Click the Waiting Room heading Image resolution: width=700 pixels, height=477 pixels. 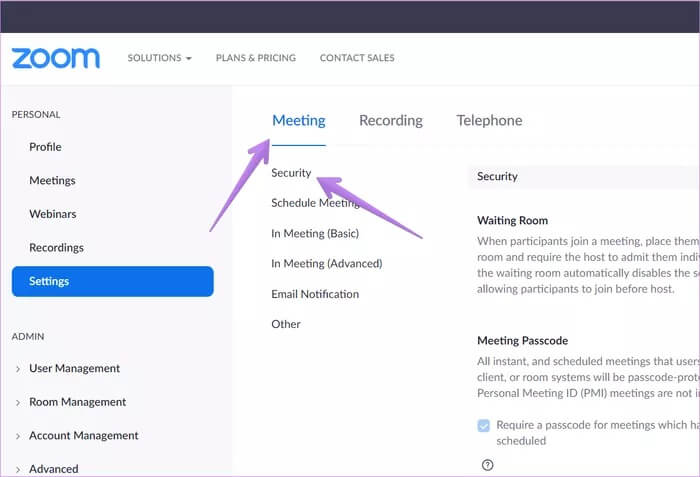click(x=512, y=221)
